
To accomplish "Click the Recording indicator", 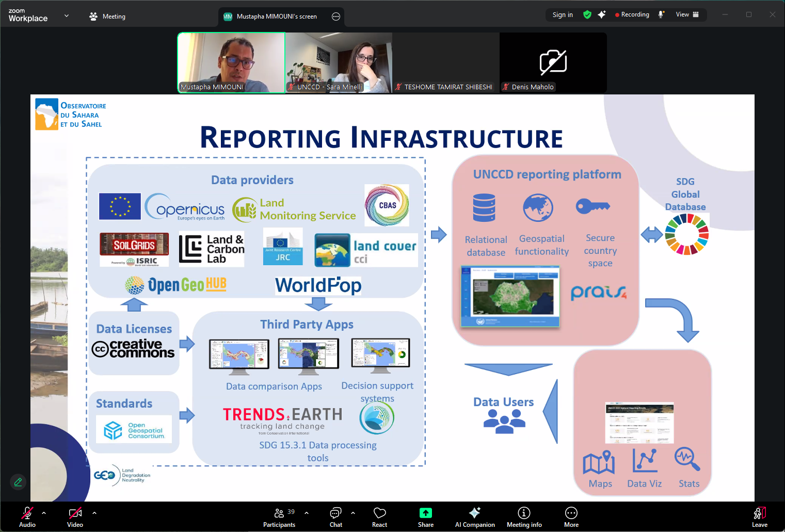I will [631, 14].
